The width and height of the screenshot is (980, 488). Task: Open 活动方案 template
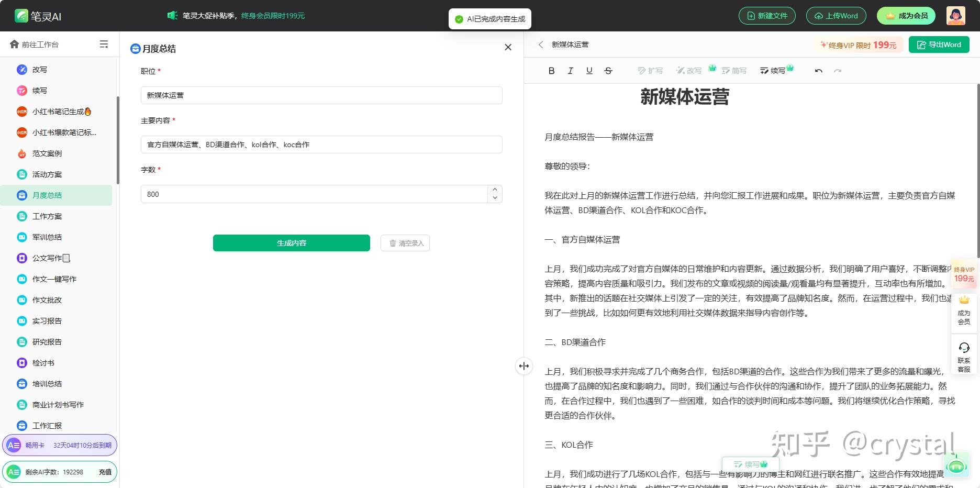pyautogui.click(x=56, y=174)
